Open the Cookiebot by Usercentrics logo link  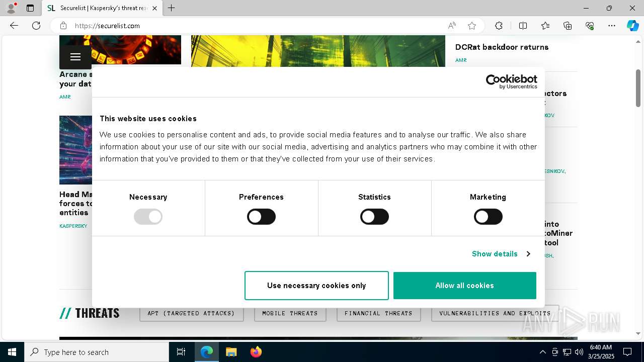click(x=511, y=82)
